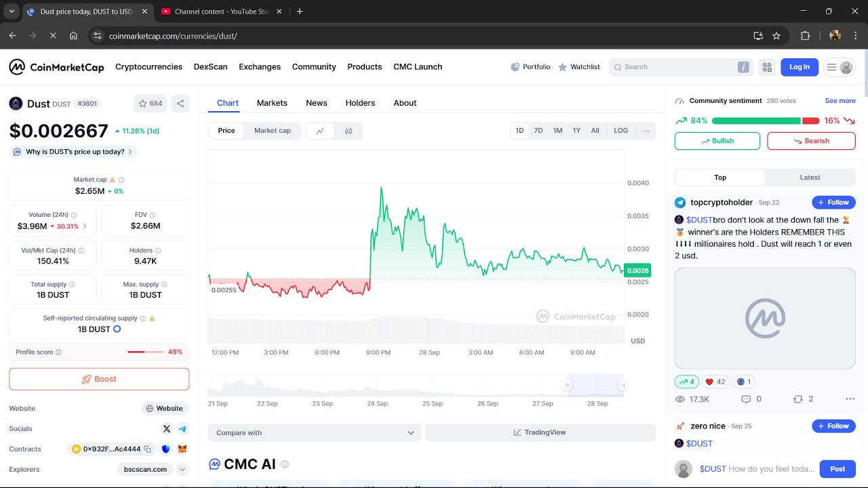Open the DexScan menu

click(x=211, y=67)
